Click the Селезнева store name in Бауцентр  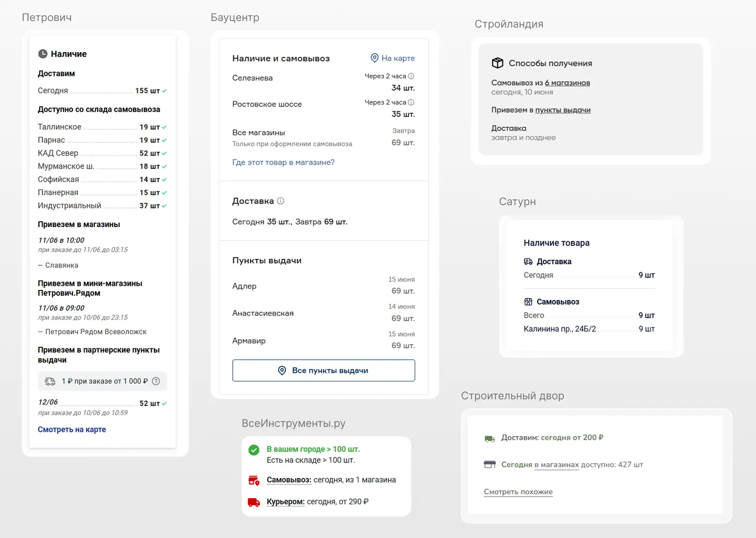[253, 78]
